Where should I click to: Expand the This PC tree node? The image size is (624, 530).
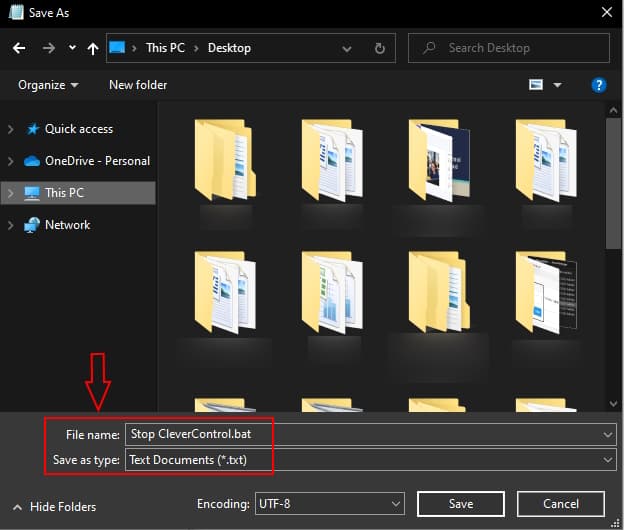point(11,193)
